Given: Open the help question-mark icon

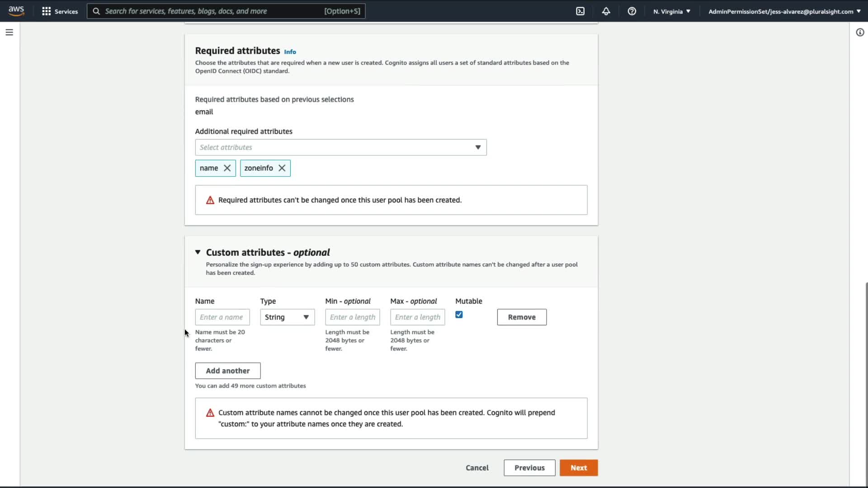Looking at the screenshot, I should click(x=632, y=11).
